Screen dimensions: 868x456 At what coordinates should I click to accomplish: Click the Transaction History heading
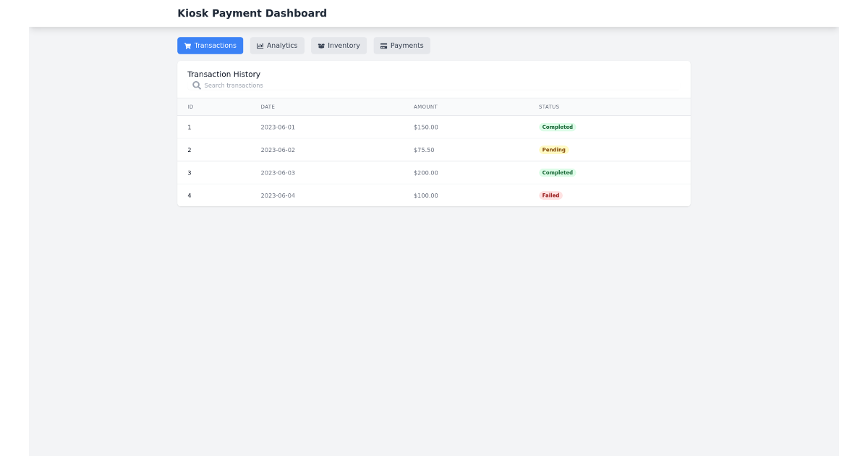[x=224, y=73]
